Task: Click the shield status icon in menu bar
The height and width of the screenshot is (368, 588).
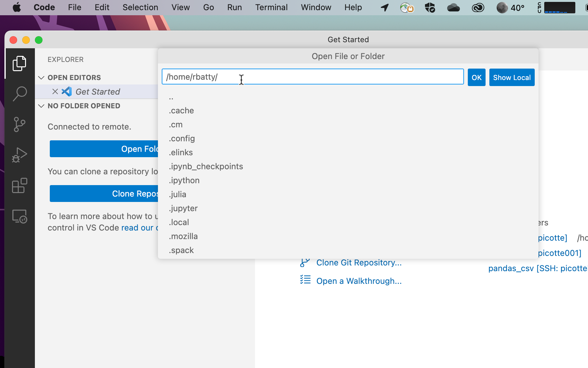Action: tap(430, 7)
